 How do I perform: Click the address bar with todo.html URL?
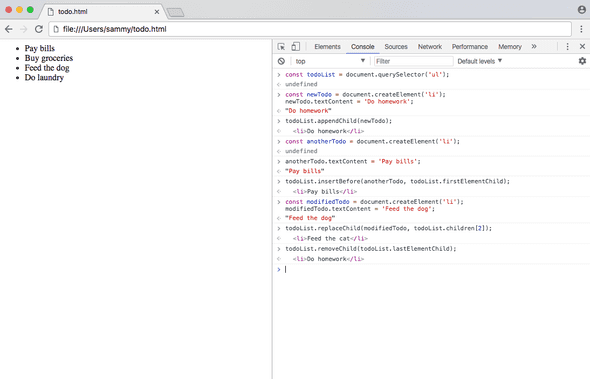[x=310, y=29]
